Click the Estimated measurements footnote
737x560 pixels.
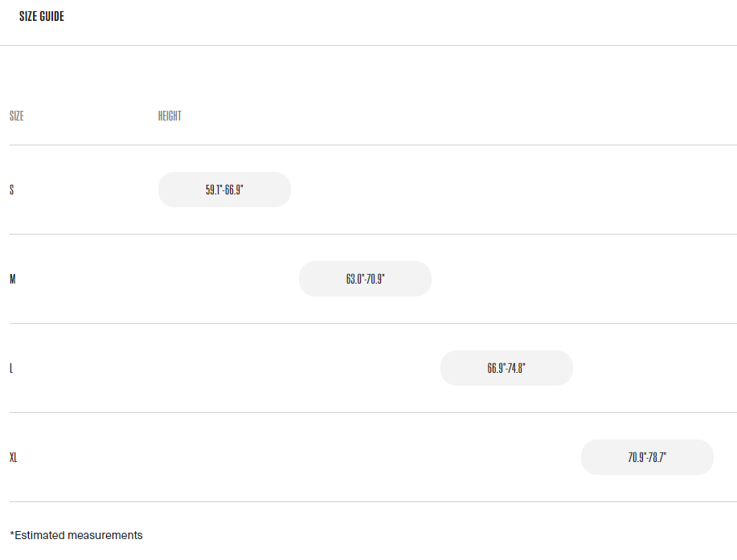pos(76,535)
